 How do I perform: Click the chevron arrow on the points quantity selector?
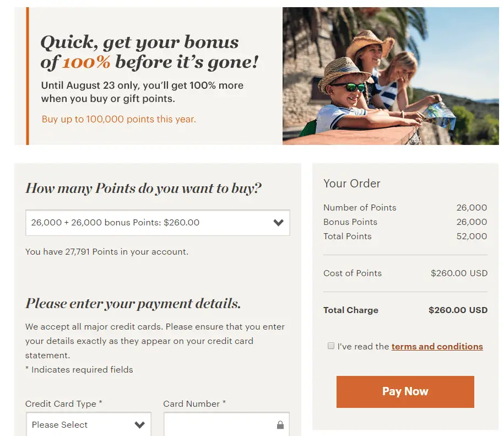coord(279,223)
